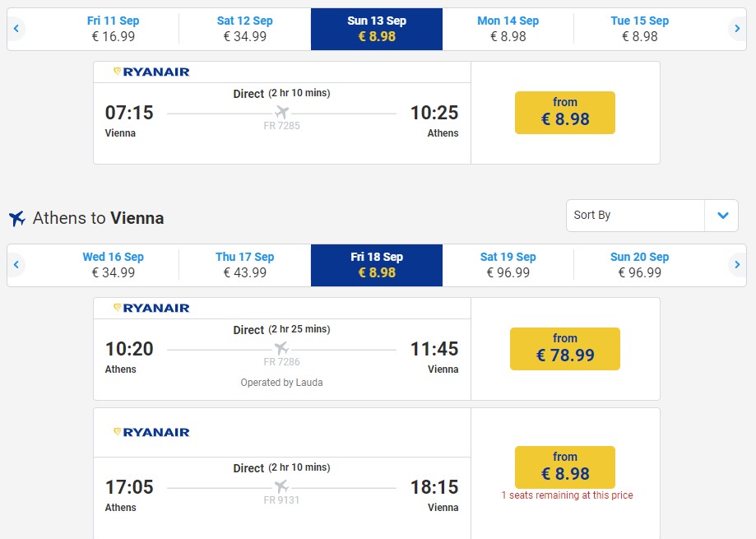The image size is (756, 539).
Task: Select the Fri 11 Sep outbound date
Action: tap(114, 29)
